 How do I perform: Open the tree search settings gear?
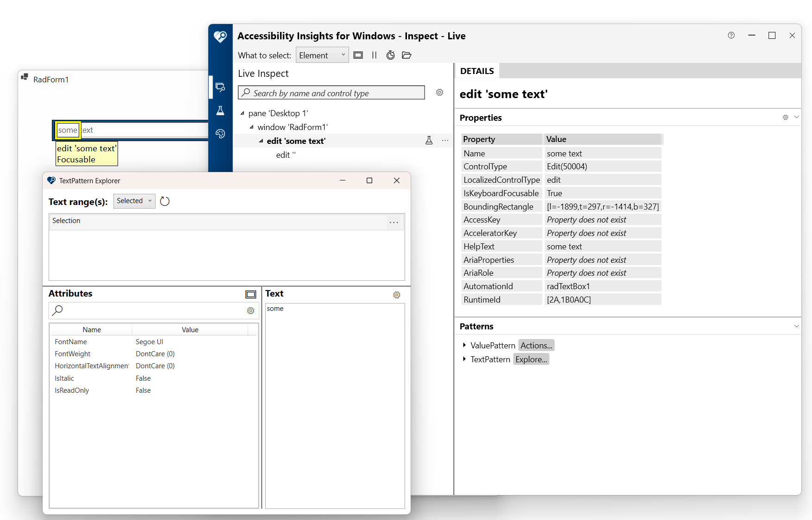click(x=439, y=93)
